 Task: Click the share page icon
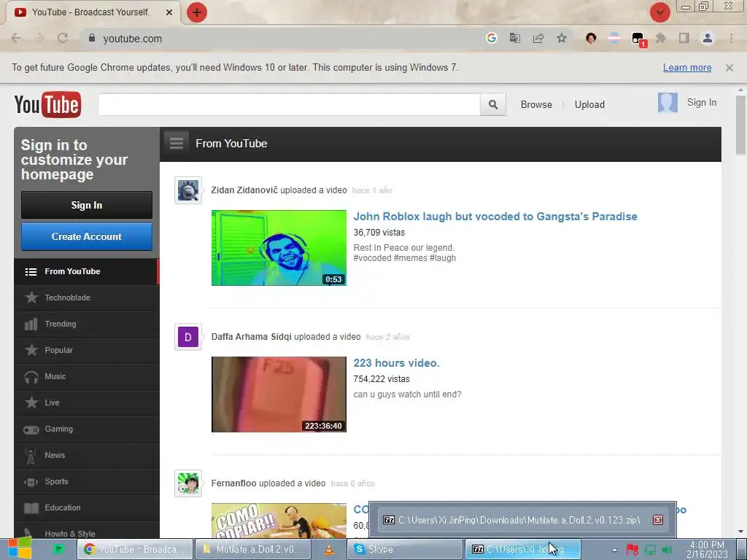(x=538, y=38)
